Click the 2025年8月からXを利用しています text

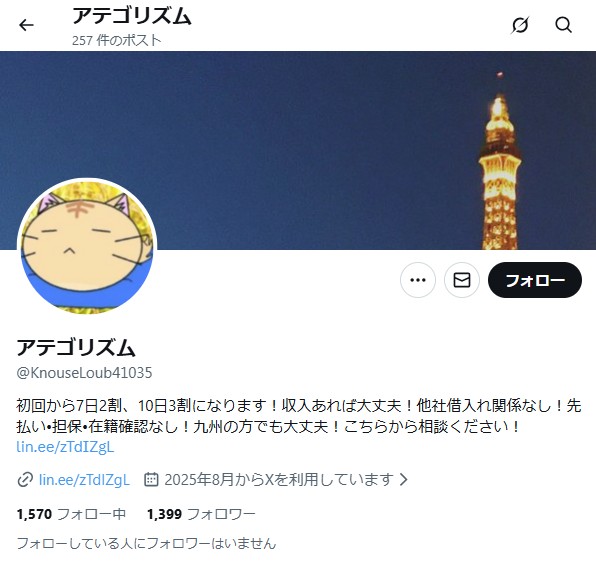[x=279, y=480]
